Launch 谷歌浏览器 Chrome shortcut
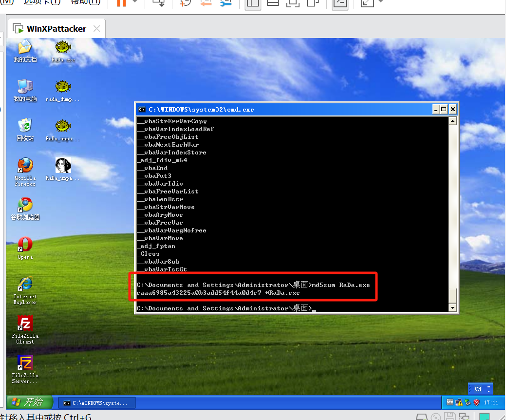Screen dimensions: 506x420 (x=25, y=209)
